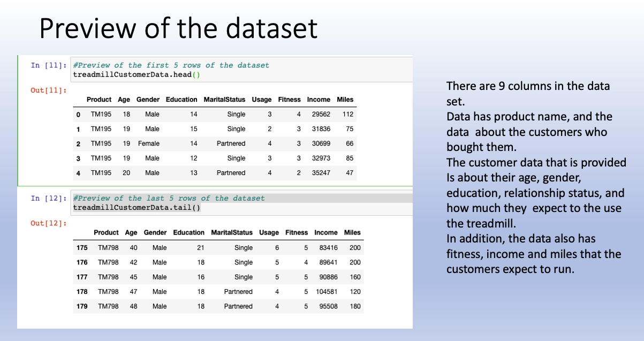Click the Miles column header

345,100
